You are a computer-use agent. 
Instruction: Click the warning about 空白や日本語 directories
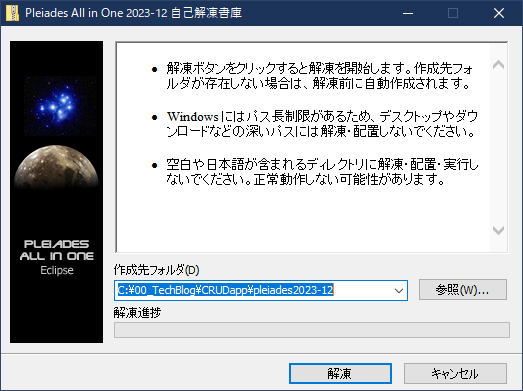pos(322,172)
